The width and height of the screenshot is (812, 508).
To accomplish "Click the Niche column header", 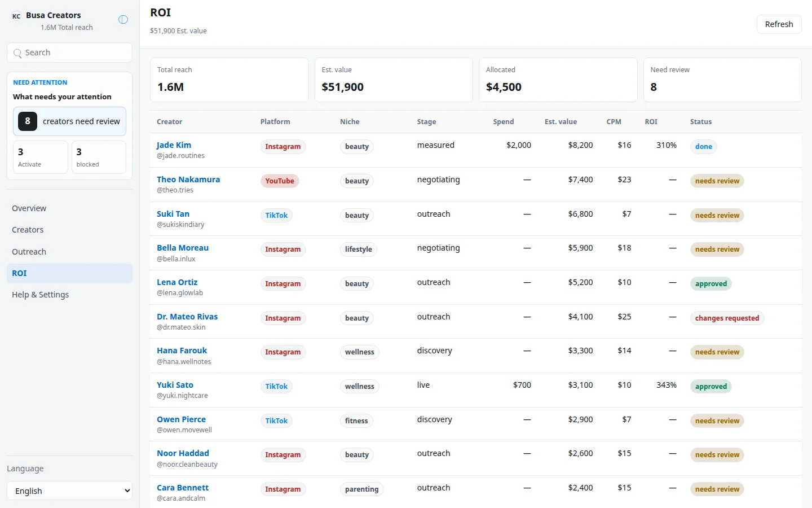I will 350,122.
